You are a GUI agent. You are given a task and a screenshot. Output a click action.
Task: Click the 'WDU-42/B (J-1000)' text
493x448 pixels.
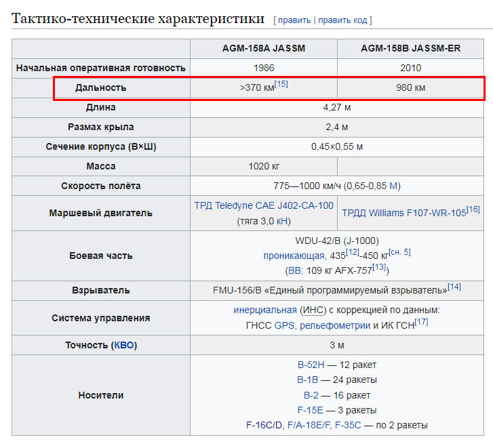337,241
